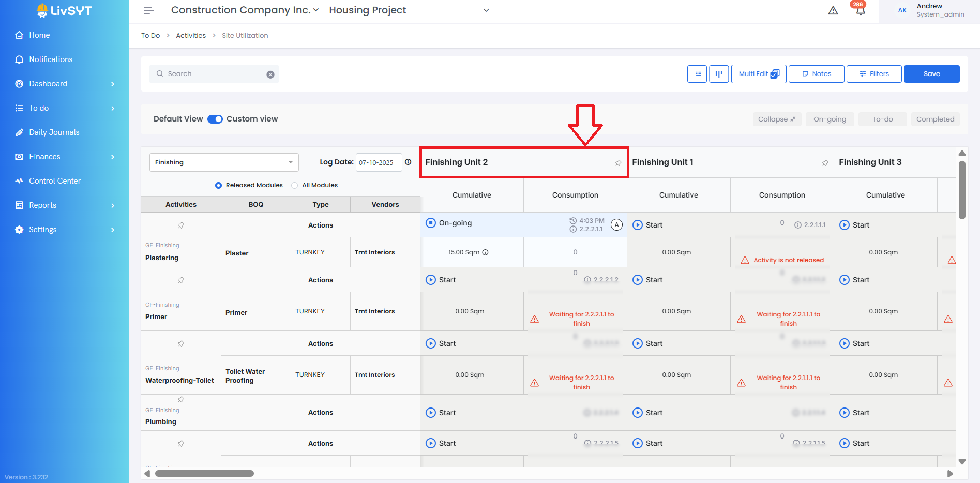The width and height of the screenshot is (980, 483).
Task: Toggle Default View to Custom view switch
Action: [215, 119]
